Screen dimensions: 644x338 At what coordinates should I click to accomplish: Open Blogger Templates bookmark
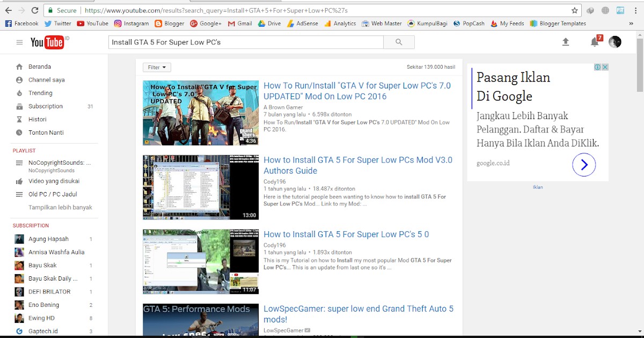(558, 24)
